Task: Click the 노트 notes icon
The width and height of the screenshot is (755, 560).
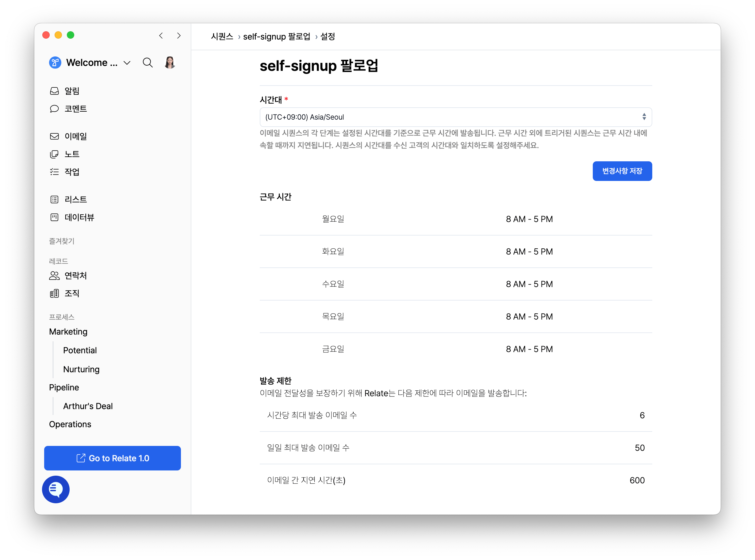Action: [54, 154]
